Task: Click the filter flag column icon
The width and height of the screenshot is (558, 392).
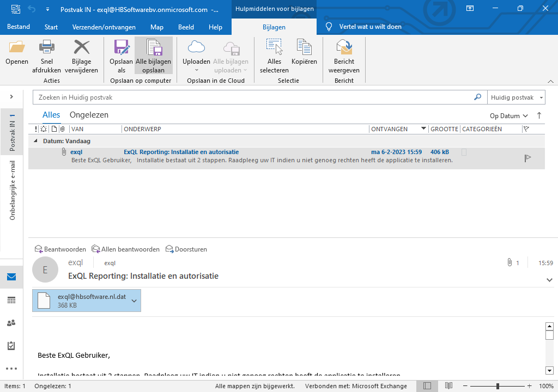Action: 526,129
